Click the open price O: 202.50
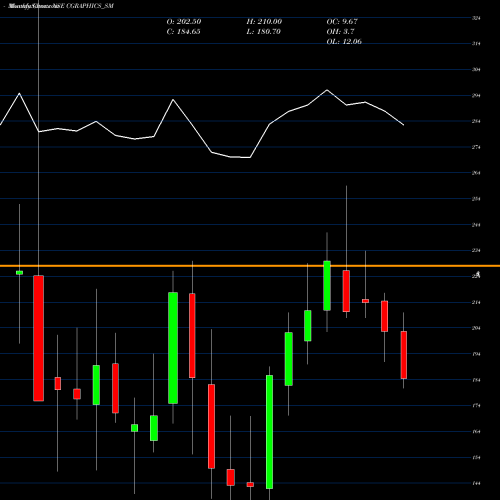The image size is (500, 500). (184, 22)
